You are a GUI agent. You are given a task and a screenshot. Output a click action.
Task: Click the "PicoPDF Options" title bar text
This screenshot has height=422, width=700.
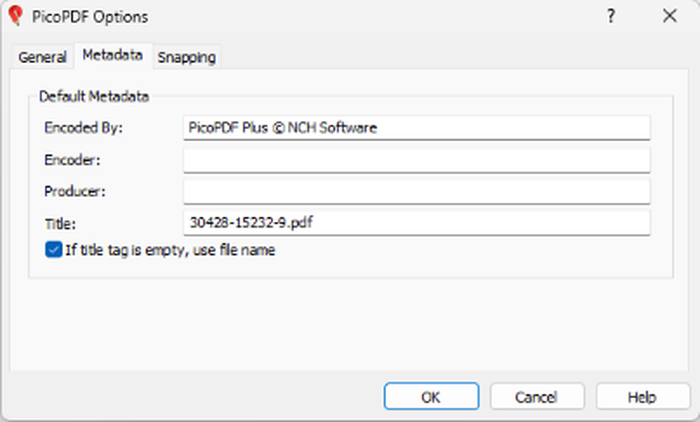pos(90,17)
